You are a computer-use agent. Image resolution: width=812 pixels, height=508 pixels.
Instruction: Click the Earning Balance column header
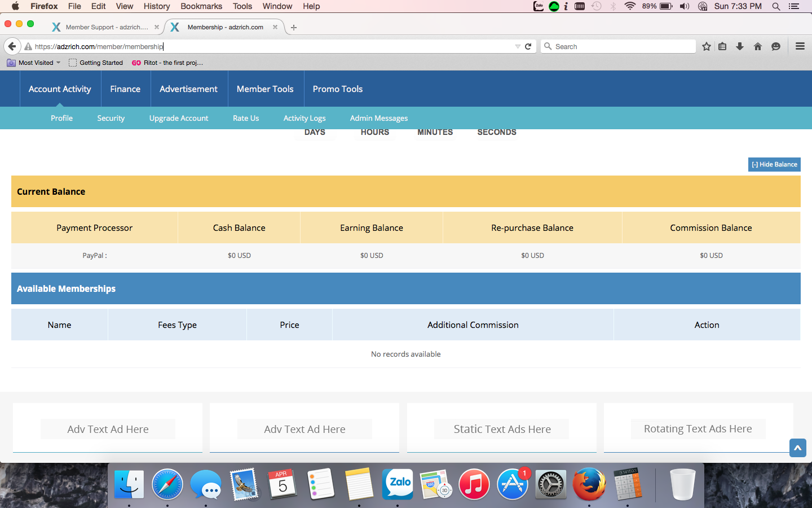click(x=372, y=227)
